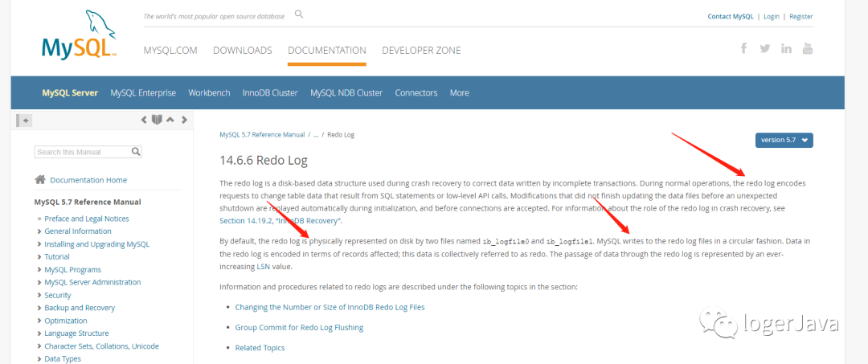Collapse the sidebar with the left-arrow button
The width and height of the screenshot is (868, 364).
[x=25, y=120]
